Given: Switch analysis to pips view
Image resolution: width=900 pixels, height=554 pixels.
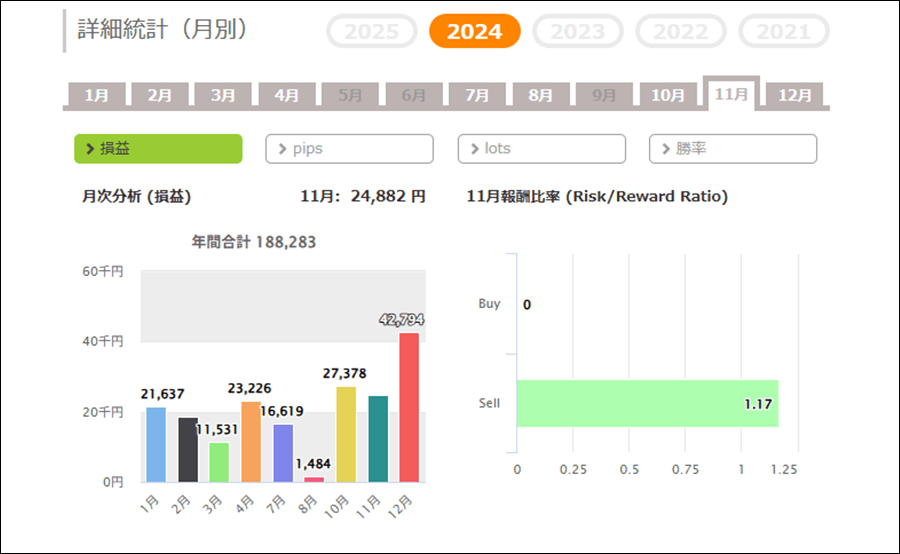Looking at the screenshot, I should point(349,149).
